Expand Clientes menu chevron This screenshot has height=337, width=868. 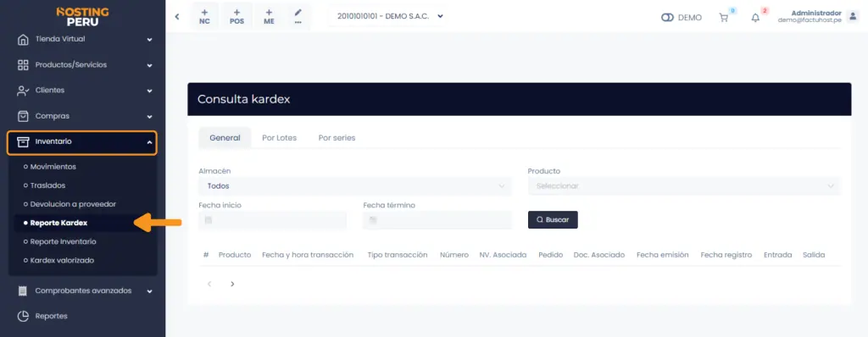click(149, 91)
